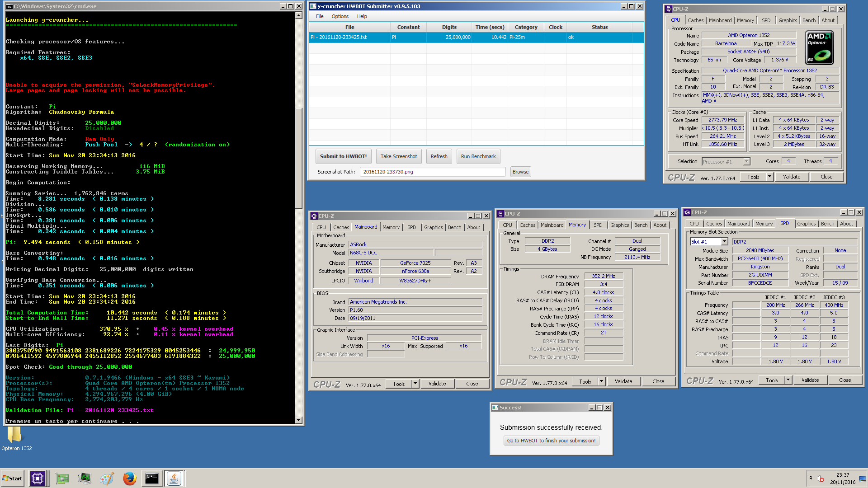Click the 352.2 MHz DRAM Frequency value
Screen dimensions: 868x488
point(604,276)
